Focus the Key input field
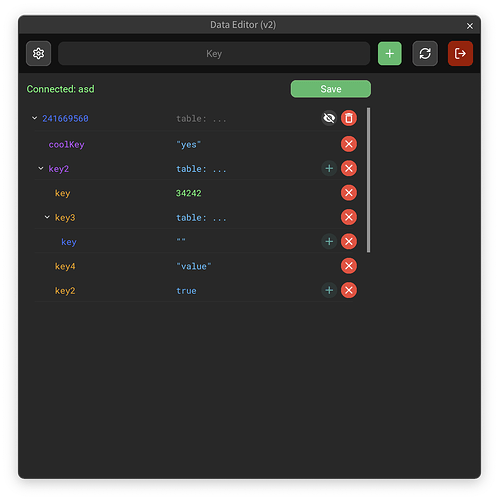 click(214, 53)
